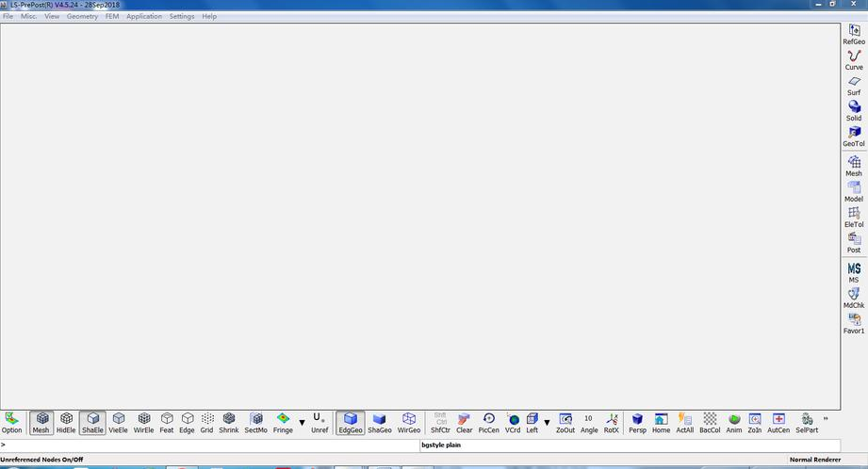Select the Curve tool
868x469 pixels.
click(x=854, y=59)
